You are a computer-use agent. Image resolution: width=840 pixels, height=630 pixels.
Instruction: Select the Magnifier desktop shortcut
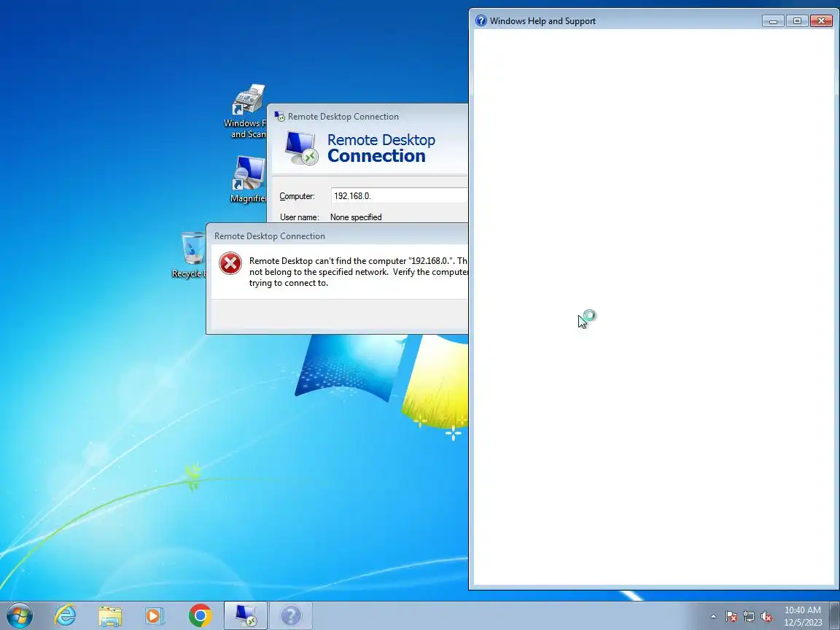(x=248, y=179)
